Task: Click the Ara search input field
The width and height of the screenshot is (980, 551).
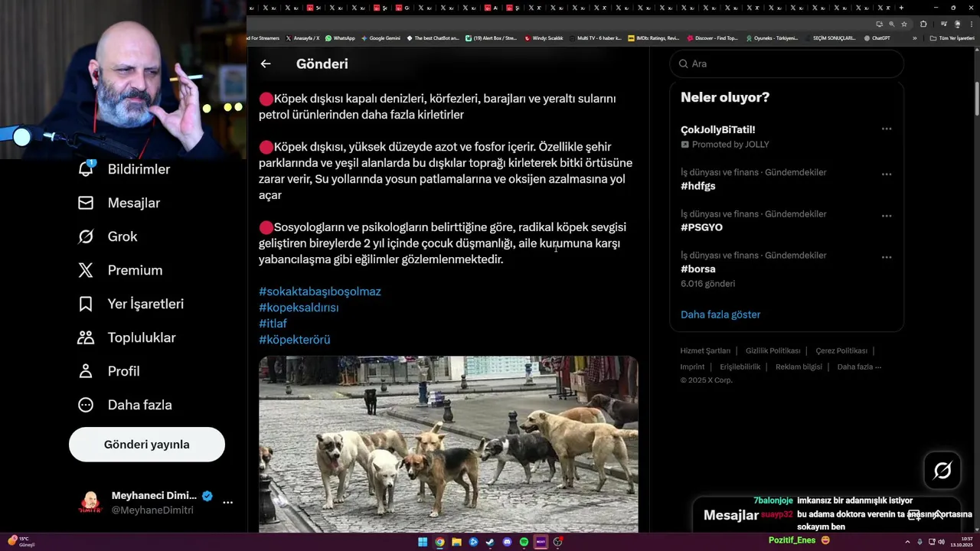Action: [787, 64]
